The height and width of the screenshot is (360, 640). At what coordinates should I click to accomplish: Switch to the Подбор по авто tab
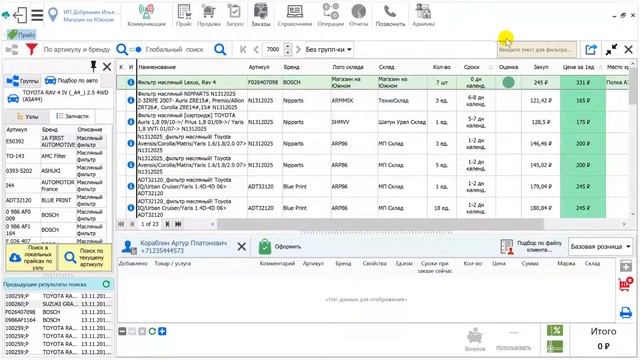point(72,80)
